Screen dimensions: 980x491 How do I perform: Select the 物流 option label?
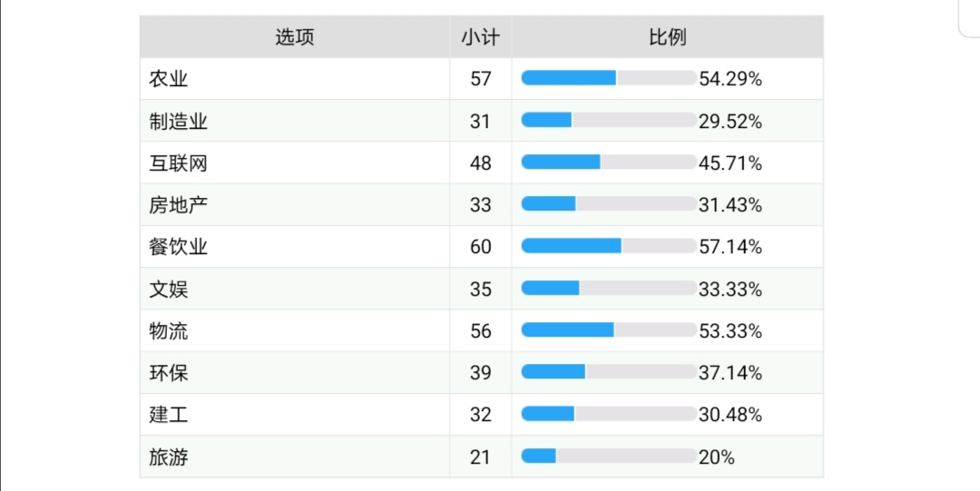[x=168, y=331]
